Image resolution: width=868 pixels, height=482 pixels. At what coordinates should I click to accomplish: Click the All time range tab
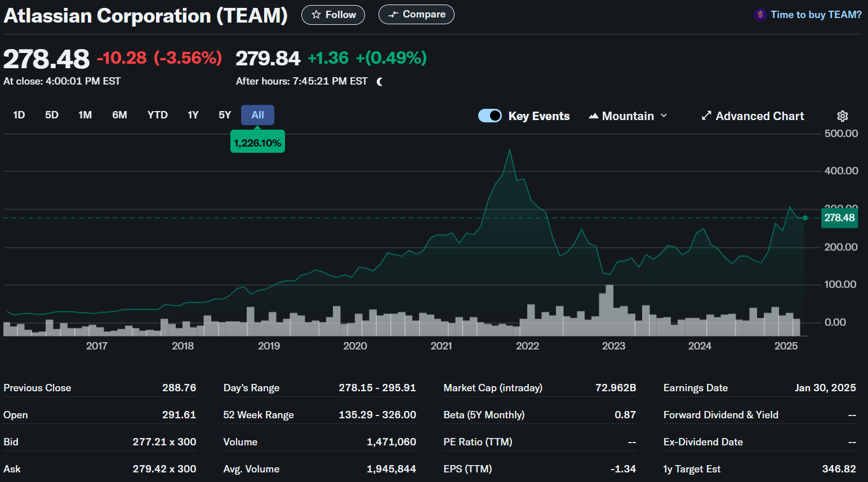(x=257, y=115)
